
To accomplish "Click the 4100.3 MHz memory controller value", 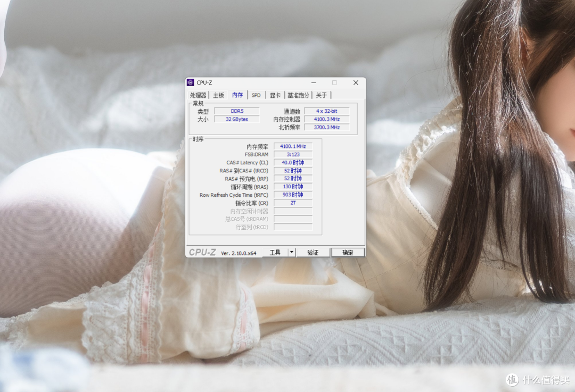I will [x=327, y=119].
